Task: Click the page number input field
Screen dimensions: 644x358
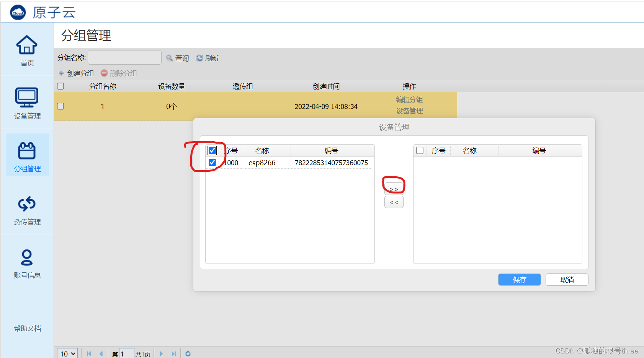Action: pyautogui.click(x=127, y=354)
